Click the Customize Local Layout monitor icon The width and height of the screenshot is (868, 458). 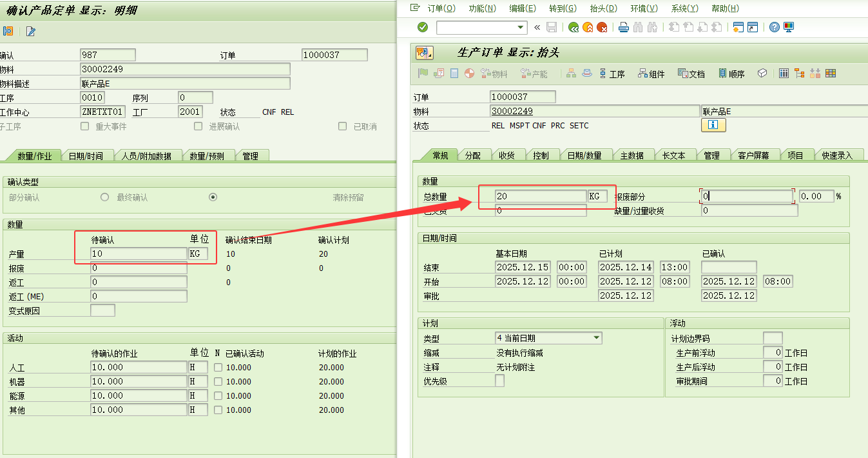(789, 27)
